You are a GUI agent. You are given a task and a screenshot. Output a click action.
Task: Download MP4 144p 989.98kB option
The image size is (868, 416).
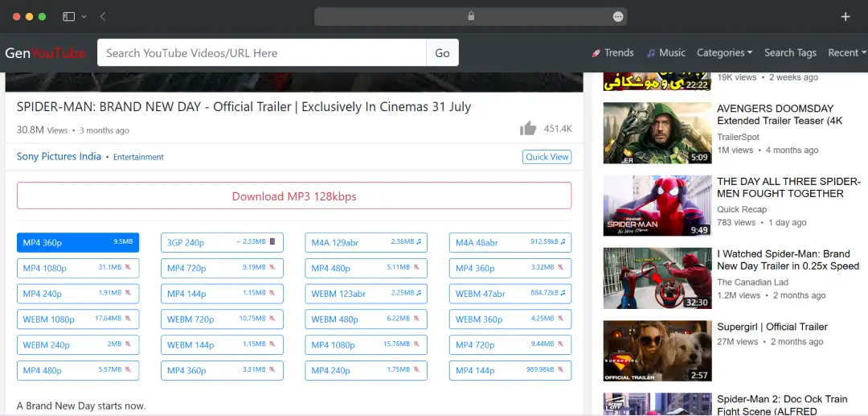[x=510, y=371]
